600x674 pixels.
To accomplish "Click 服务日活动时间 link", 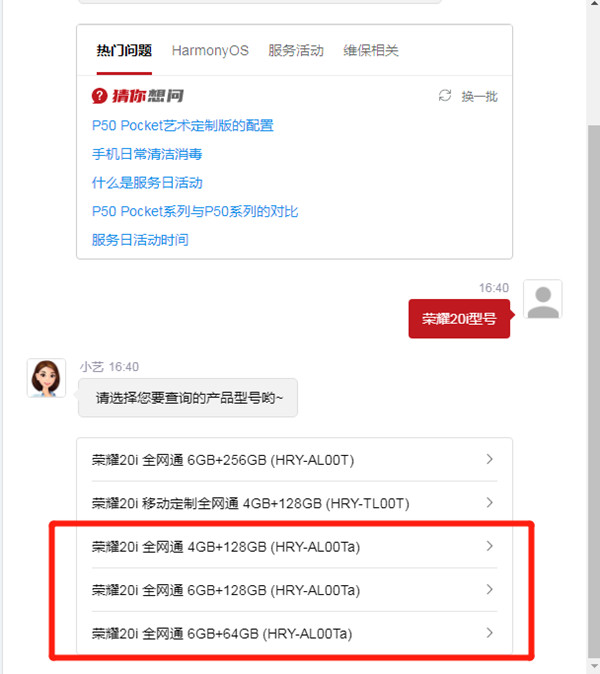I will [x=140, y=240].
